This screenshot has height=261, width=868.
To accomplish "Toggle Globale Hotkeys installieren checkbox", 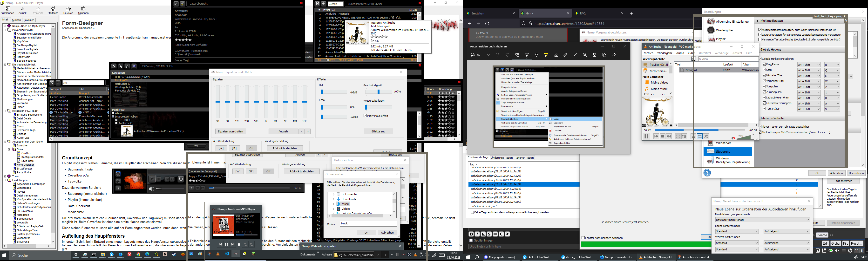I will coord(760,59).
